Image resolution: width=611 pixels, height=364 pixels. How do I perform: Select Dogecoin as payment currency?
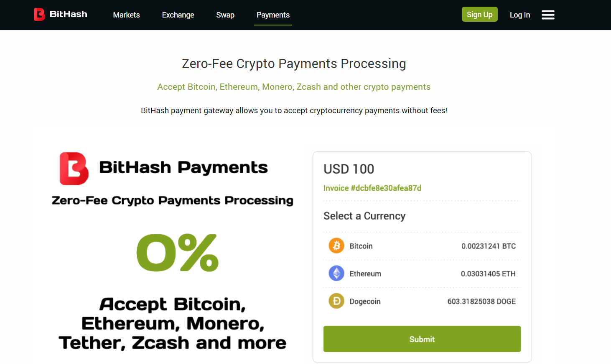click(422, 301)
